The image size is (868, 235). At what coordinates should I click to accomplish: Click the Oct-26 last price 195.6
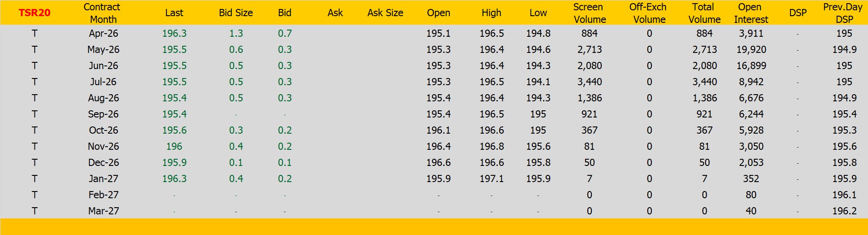click(x=174, y=131)
